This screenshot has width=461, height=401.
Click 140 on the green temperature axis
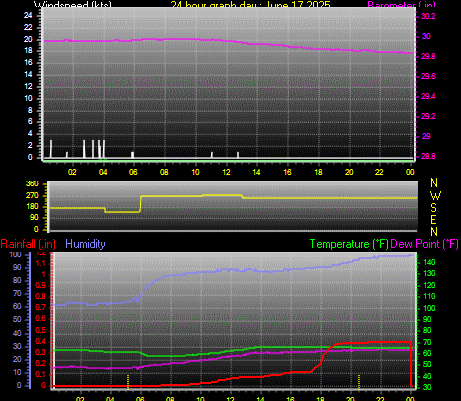coord(429,262)
